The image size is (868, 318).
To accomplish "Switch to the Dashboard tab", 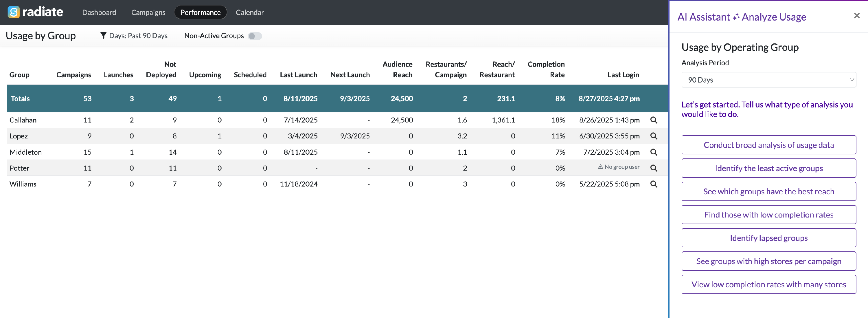I will click(x=99, y=12).
